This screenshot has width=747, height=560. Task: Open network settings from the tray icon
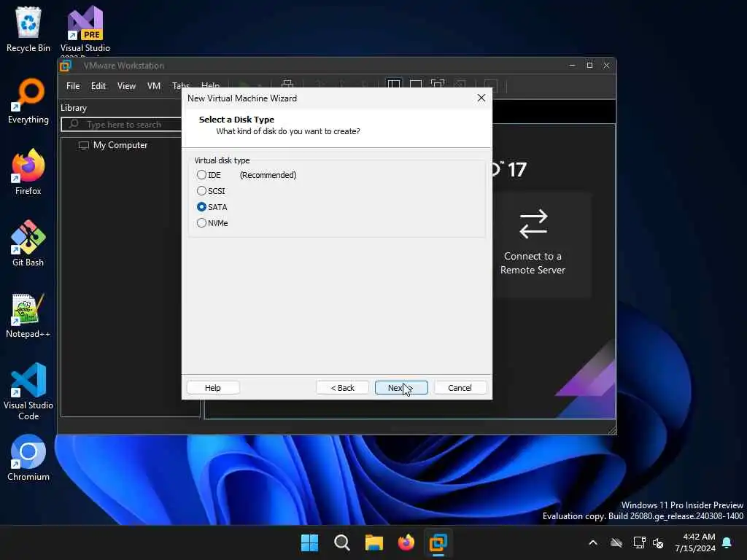639,542
